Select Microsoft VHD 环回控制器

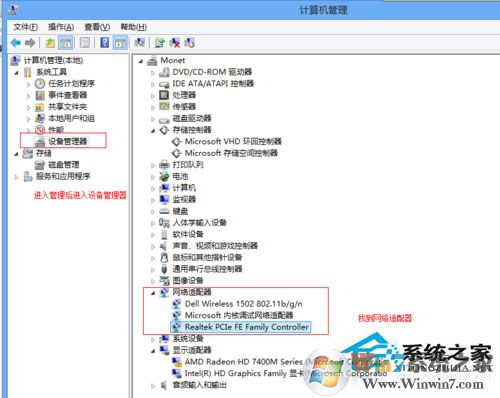233,141
